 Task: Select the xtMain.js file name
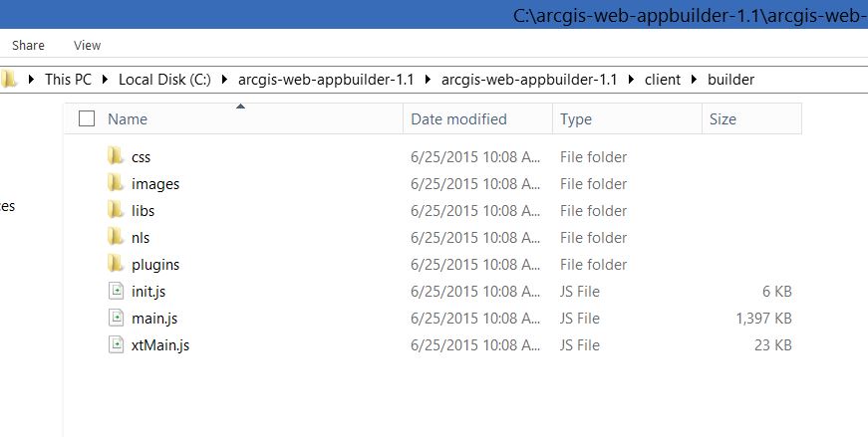159,345
